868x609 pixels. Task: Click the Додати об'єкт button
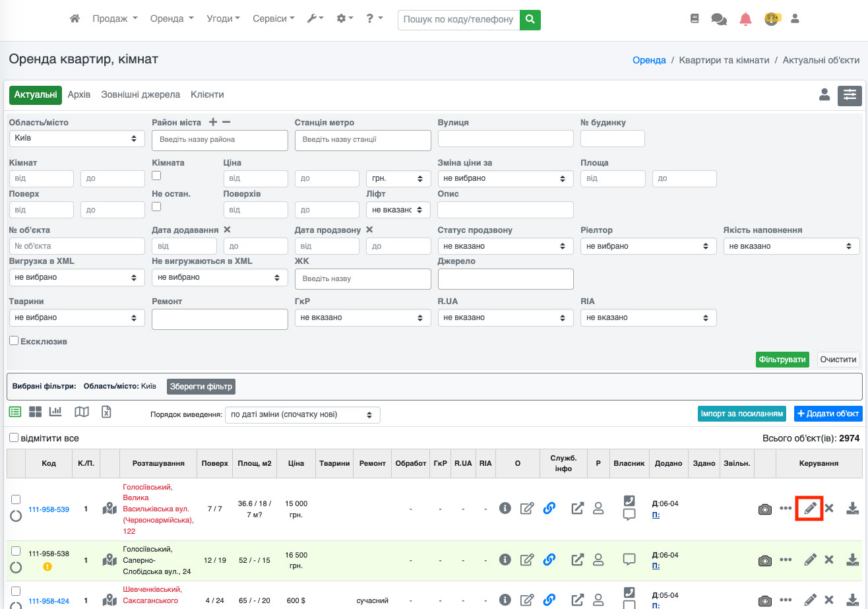[x=828, y=414]
